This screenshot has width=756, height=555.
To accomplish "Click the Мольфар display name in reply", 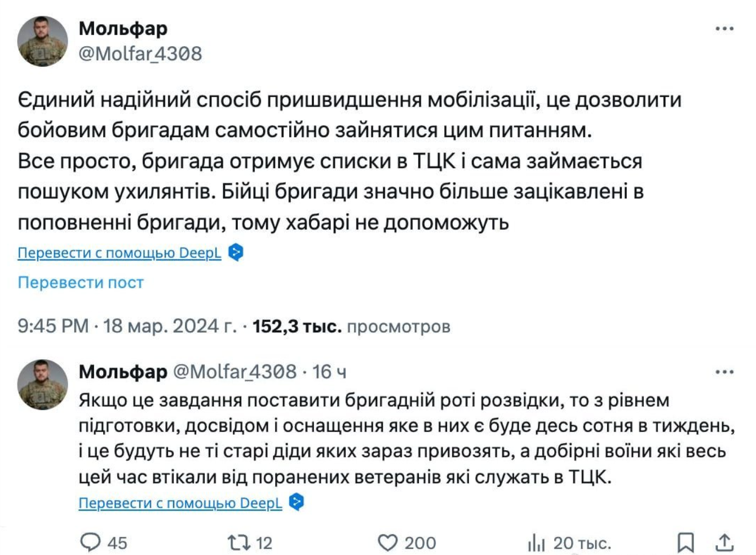I will click(x=123, y=372).
